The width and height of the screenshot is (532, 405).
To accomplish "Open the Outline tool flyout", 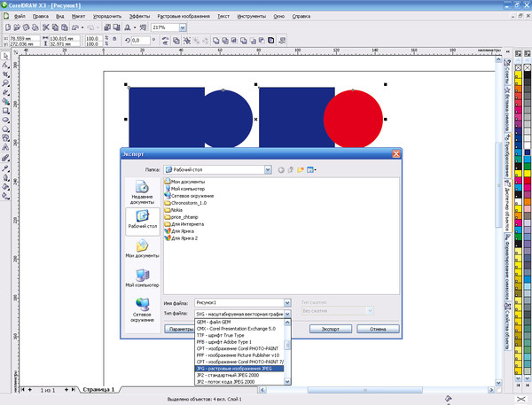I will click(5, 177).
